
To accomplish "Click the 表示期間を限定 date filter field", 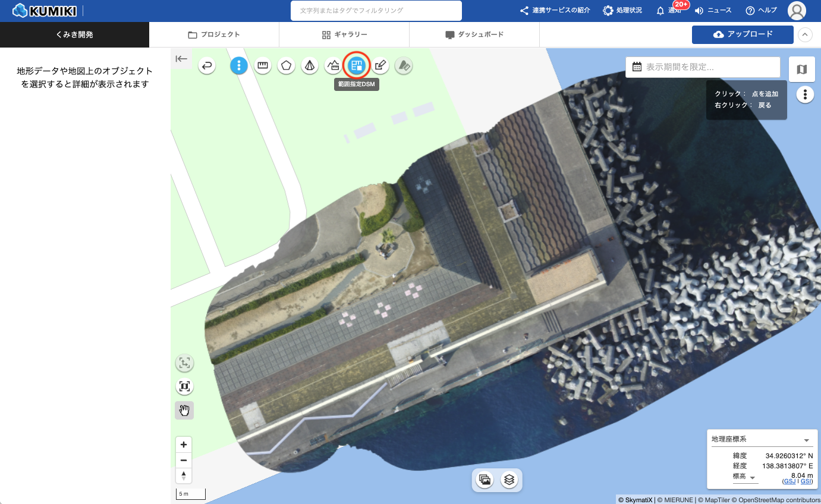I will pos(703,67).
